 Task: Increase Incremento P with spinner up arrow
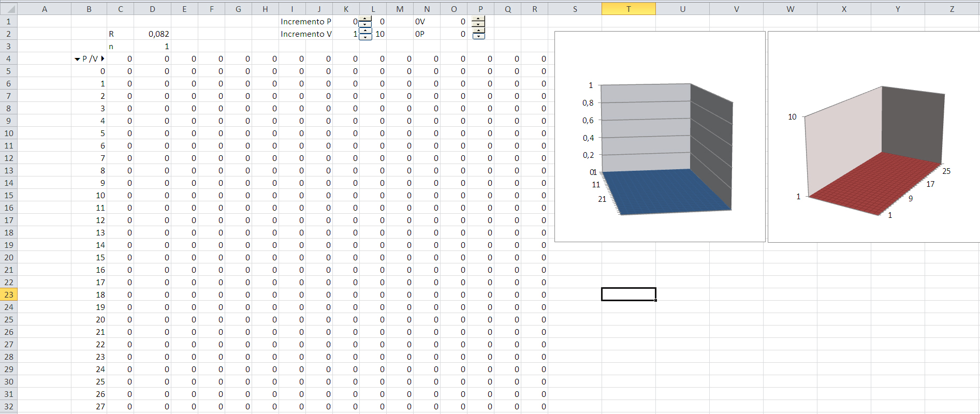click(365, 19)
